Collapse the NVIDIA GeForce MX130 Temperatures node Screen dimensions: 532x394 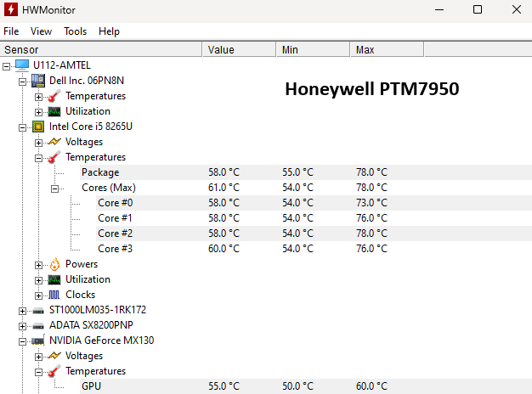tap(39, 371)
